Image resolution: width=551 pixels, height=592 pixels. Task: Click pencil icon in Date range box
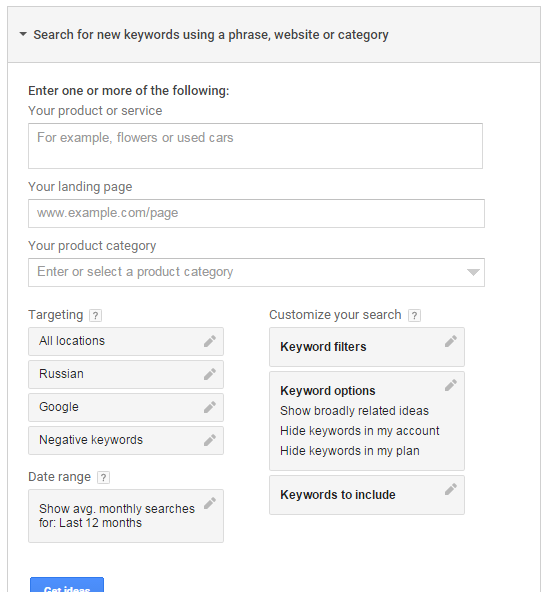(210, 503)
